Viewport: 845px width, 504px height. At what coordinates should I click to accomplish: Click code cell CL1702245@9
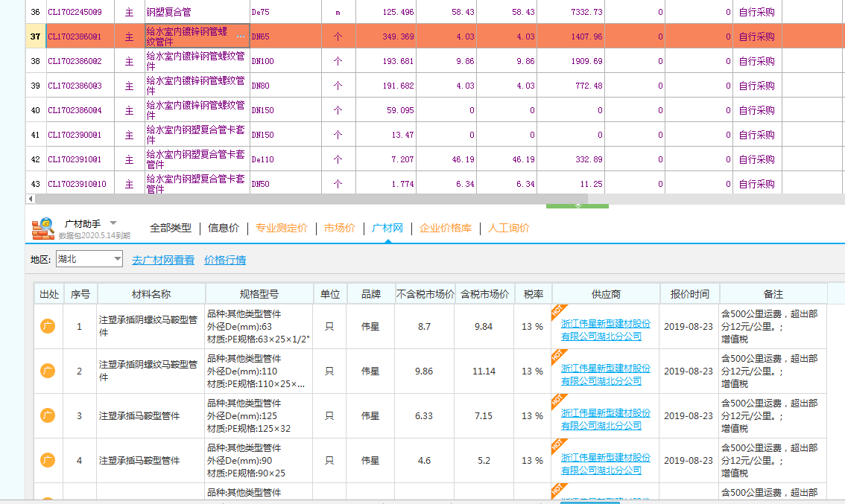point(80,12)
